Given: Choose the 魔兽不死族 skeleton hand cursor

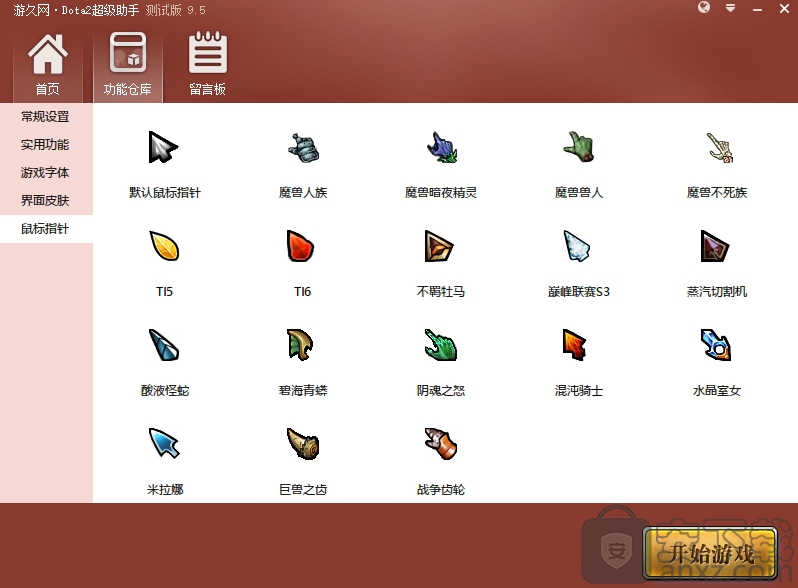Looking at the screenshot, I should [718, 148].
